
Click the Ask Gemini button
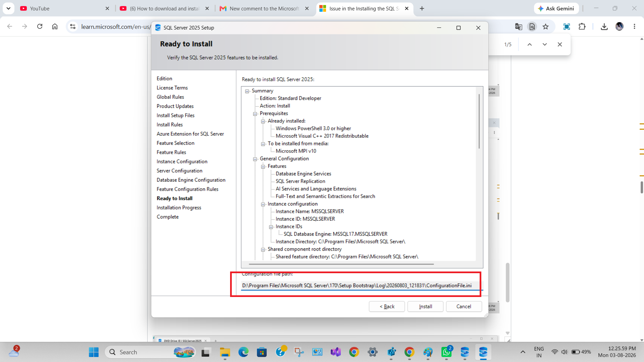coord(556,8)
